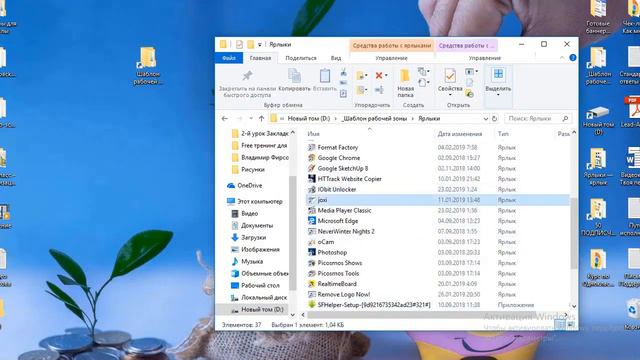
Task: Create a folder with Новая папка
Action: [405, 83]
